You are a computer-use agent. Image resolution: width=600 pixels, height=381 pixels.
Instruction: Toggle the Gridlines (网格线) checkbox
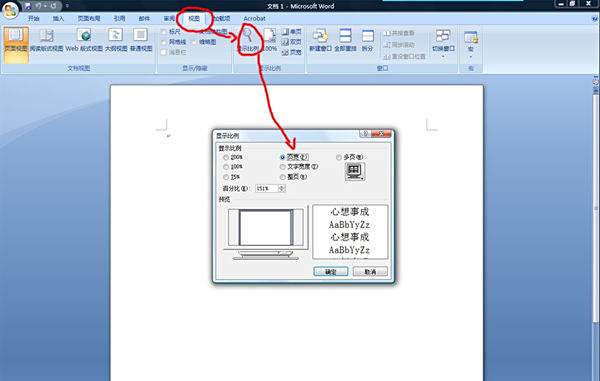164,42
